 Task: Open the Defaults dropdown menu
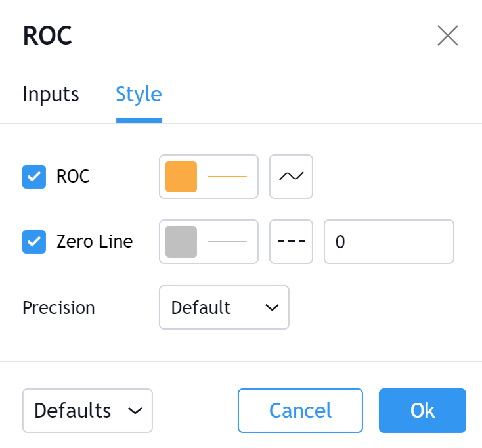tap(87, 411)
